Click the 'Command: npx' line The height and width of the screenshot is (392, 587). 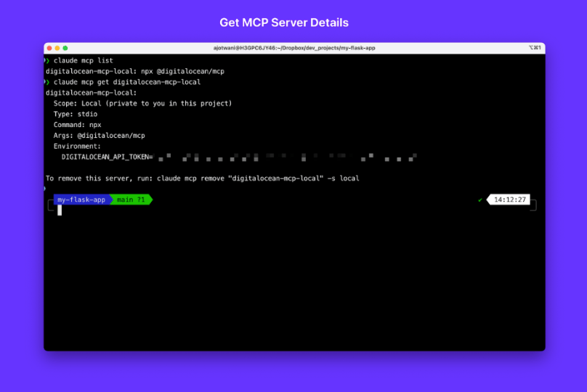click(x=77, y=125)
